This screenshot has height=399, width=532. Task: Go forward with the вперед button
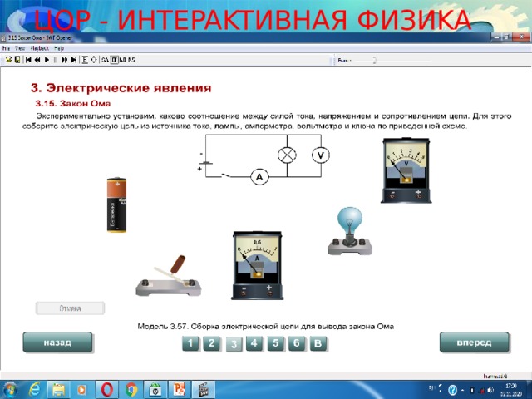475,342
